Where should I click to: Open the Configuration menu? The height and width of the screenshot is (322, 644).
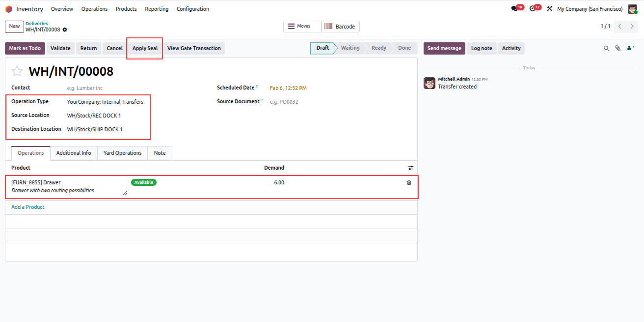193,9
